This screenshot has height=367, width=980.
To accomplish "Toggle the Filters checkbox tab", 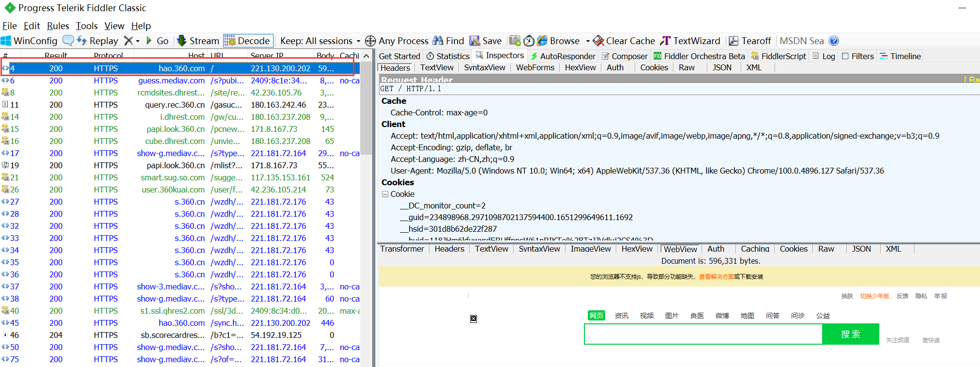I will 858,56.
